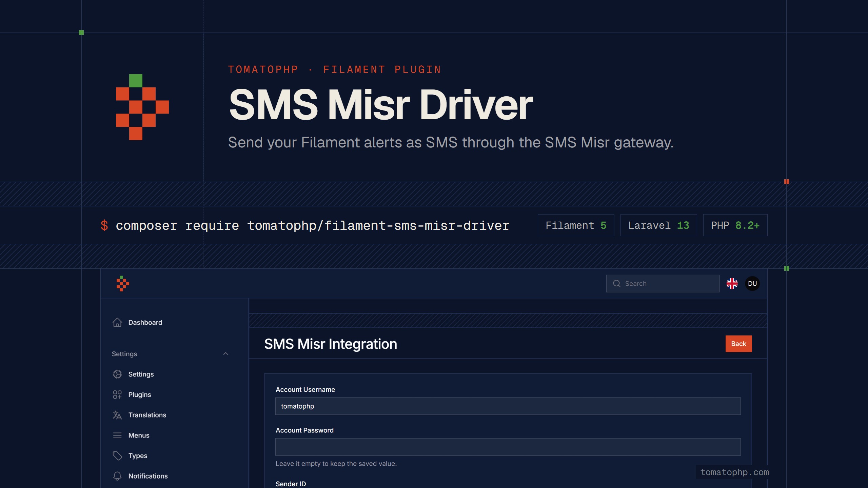Click the large TomatoPHP pixel logo

pyautogui.click(x=142, y=107)
